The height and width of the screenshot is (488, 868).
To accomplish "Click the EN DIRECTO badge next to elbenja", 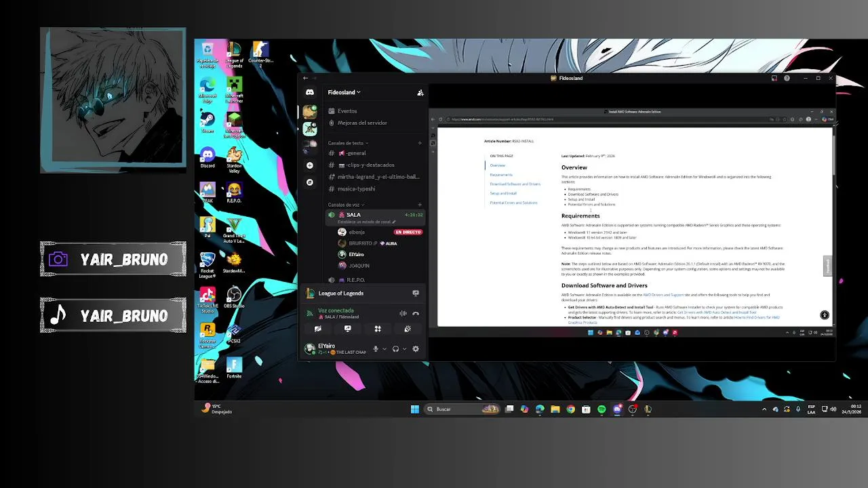I will click(x=408, y=232).
